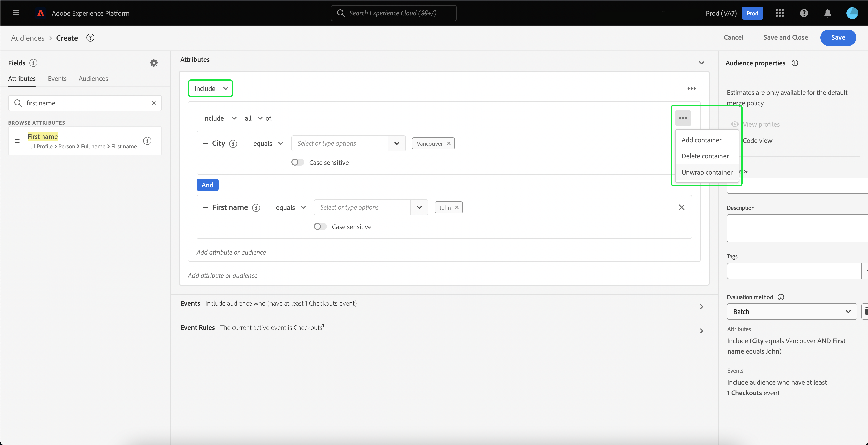The image size is (868, 445).
Task: Open outer container more options ellipsis
Action: [x=691, y=88]
